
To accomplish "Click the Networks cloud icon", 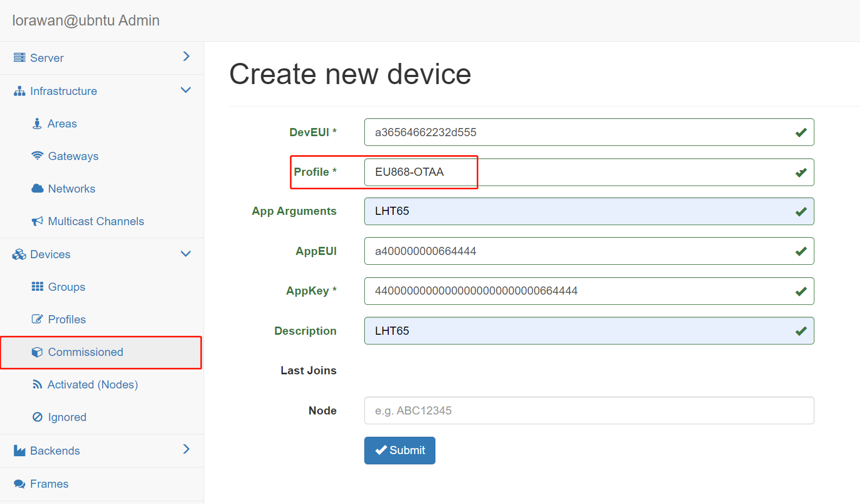I will 37,189.
